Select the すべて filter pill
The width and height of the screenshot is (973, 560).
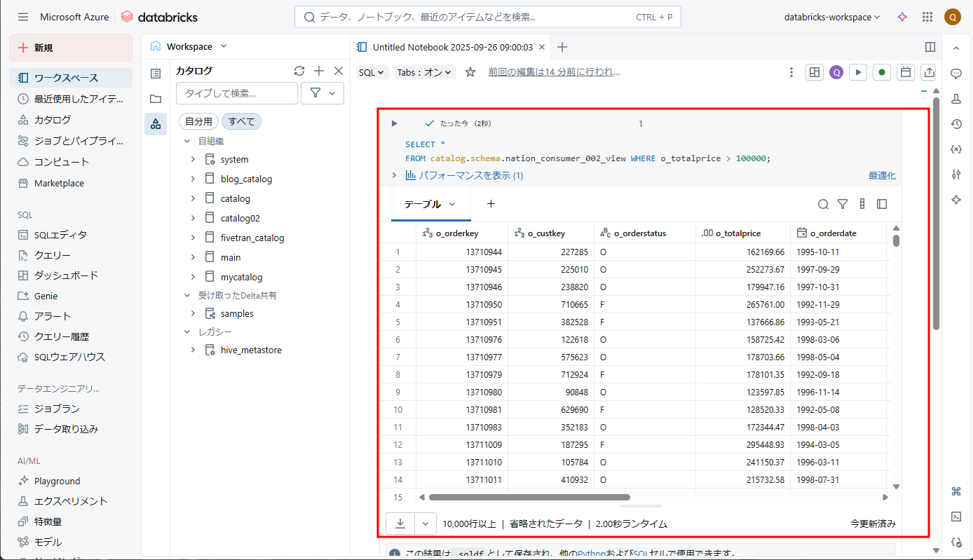241,121
